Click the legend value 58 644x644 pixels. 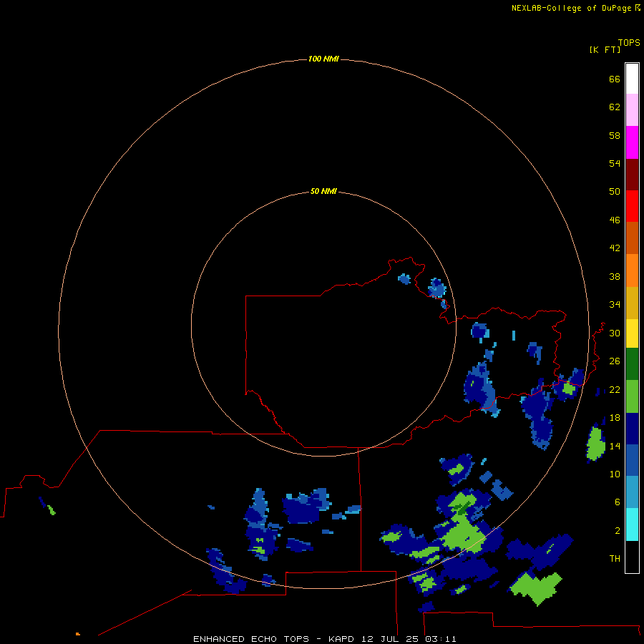coord(615,135)
